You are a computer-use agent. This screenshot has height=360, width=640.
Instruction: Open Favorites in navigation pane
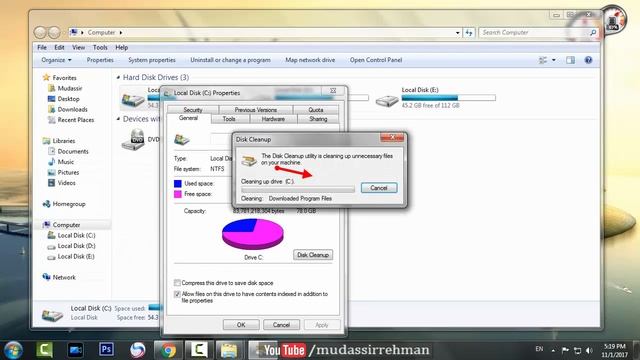(64, 78)
